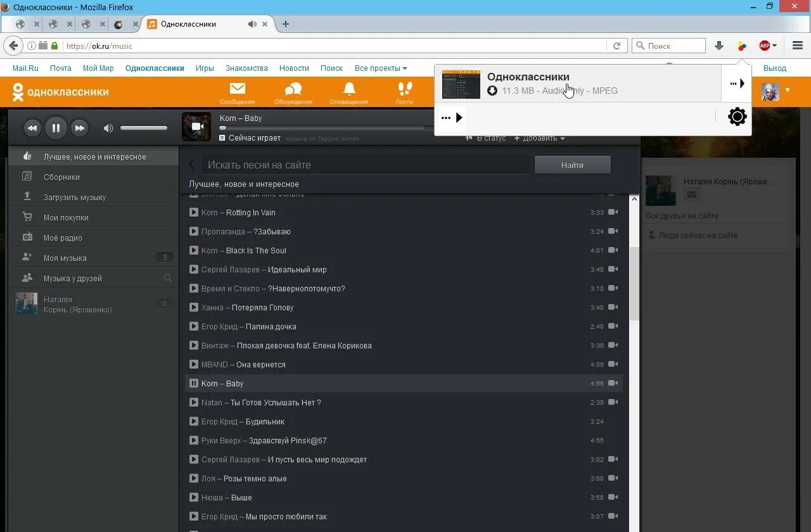811x532 pixels.
Task: Open Мои покупки in sidebar
Action: coord(94,217)
